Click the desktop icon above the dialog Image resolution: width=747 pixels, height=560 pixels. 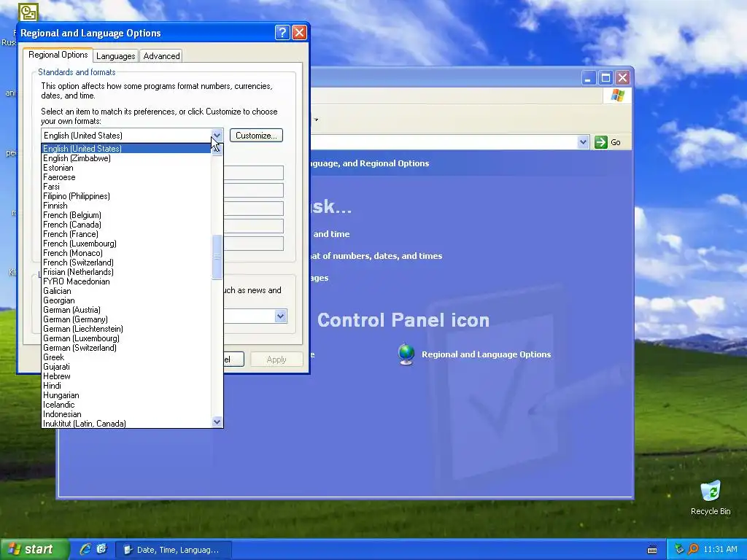point(28,12)
